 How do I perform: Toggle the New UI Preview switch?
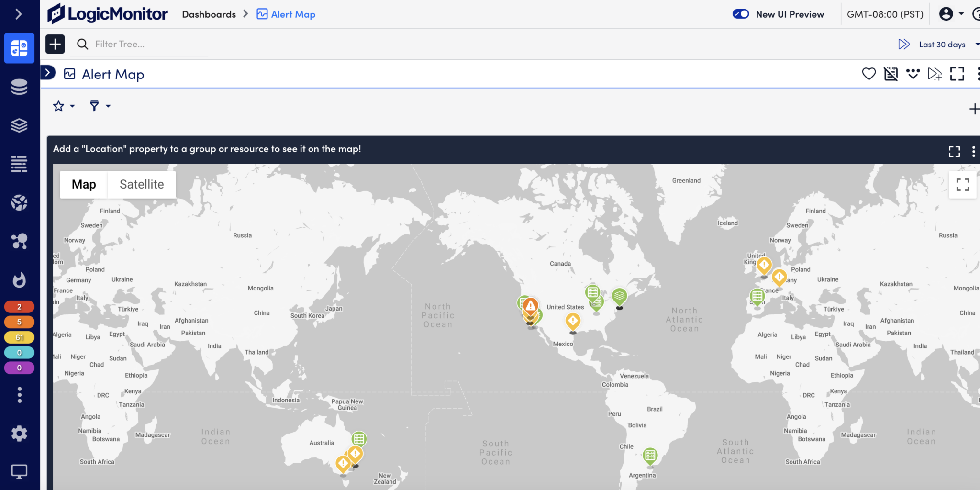tap(741, 14)
